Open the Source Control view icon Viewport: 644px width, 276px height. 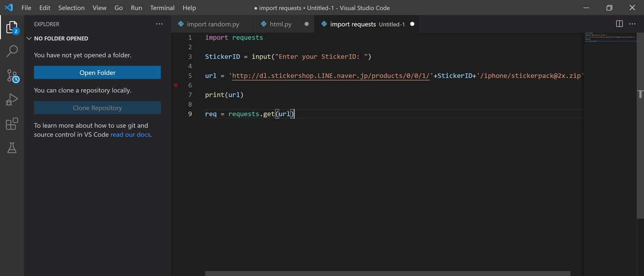[12, 75]
